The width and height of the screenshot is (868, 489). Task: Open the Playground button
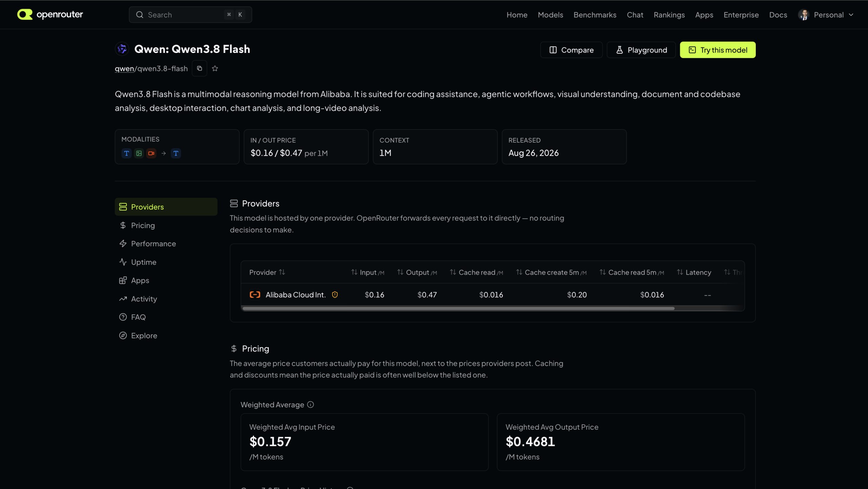[641, 50]
